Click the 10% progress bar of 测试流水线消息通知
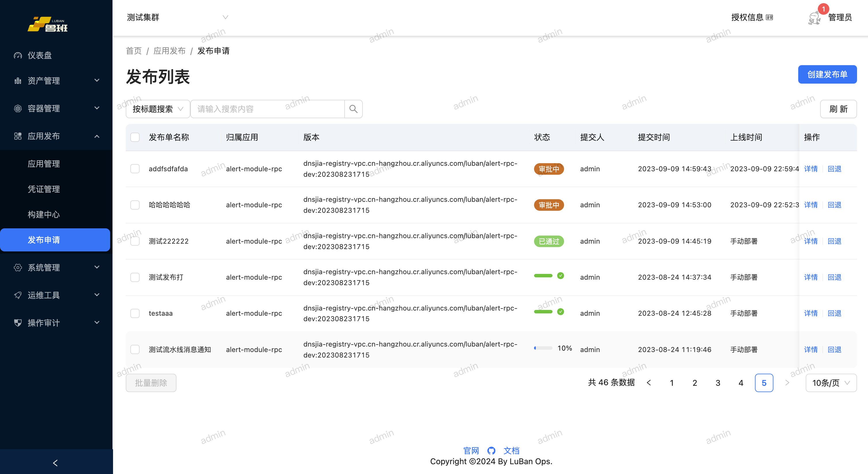868x474 pixels. [x=543, y=348]
